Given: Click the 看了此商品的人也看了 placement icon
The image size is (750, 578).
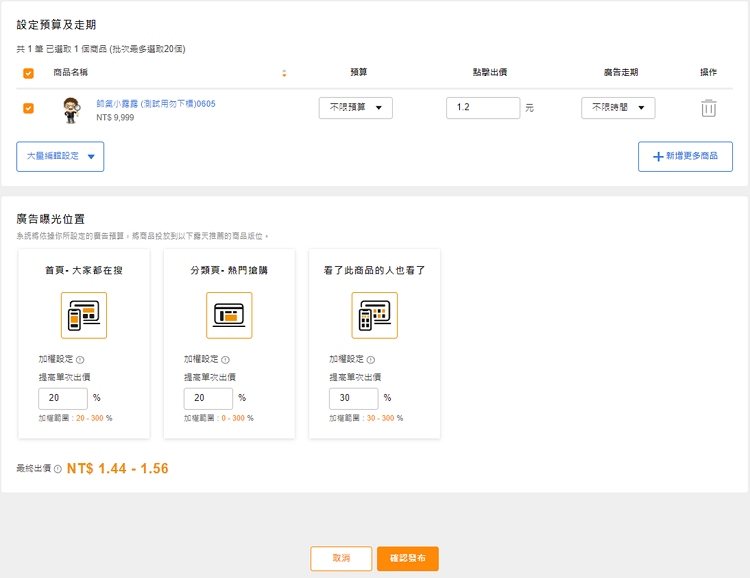Looking at the screenshot, I should coord(374,316).
